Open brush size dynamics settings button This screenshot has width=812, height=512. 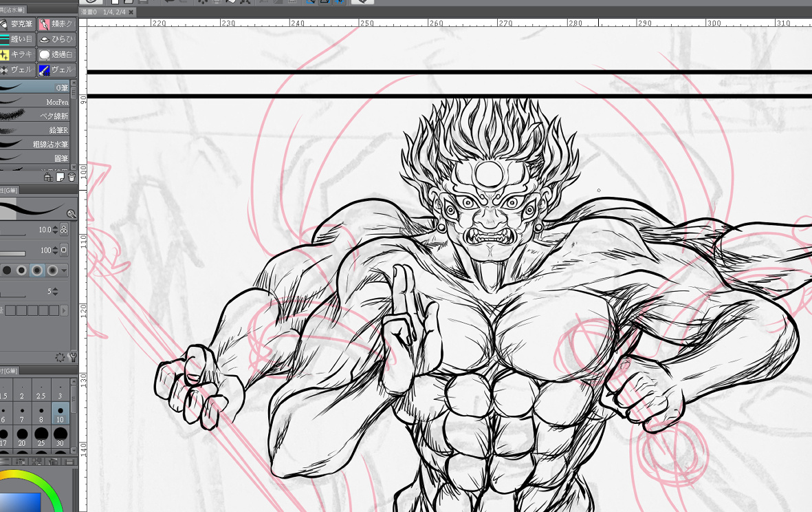(x=64, y=229)
